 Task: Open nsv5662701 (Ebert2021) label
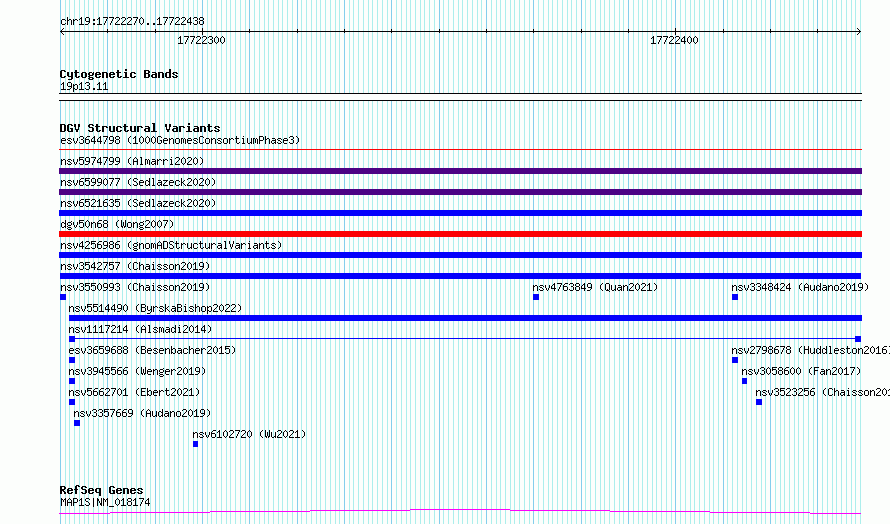click(134, 392)
